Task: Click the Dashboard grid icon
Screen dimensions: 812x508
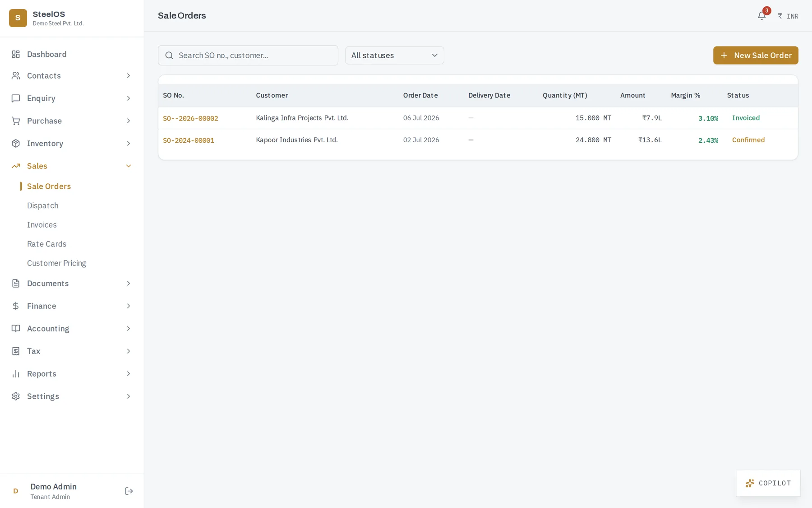Action: [16, 54]
